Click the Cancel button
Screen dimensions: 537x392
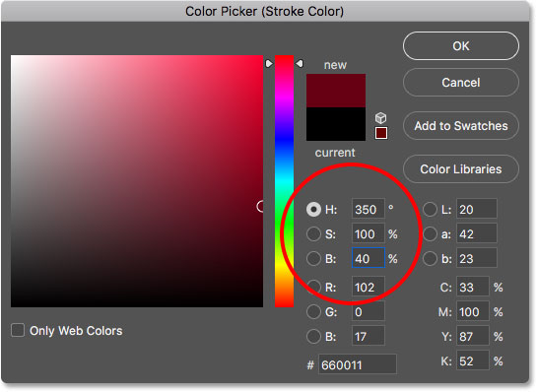pyautogui.click(x=460, y=83)
